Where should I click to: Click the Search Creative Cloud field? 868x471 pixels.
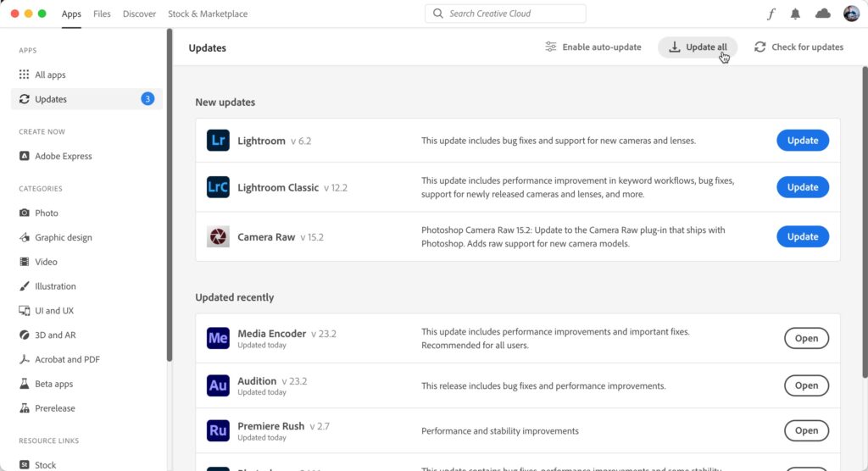504,14
